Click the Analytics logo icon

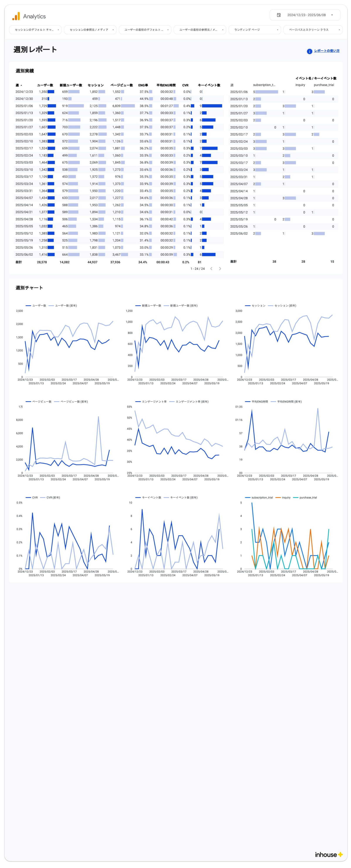(16, 16)
